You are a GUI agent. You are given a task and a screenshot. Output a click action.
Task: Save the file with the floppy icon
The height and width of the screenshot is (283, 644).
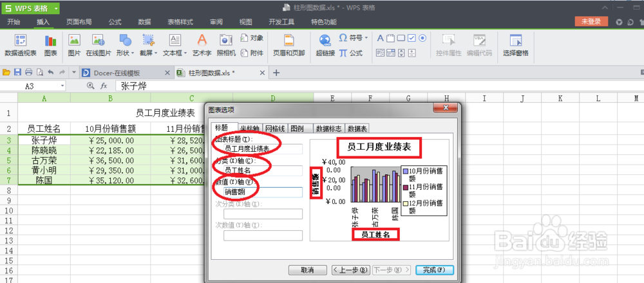[17, 73]
